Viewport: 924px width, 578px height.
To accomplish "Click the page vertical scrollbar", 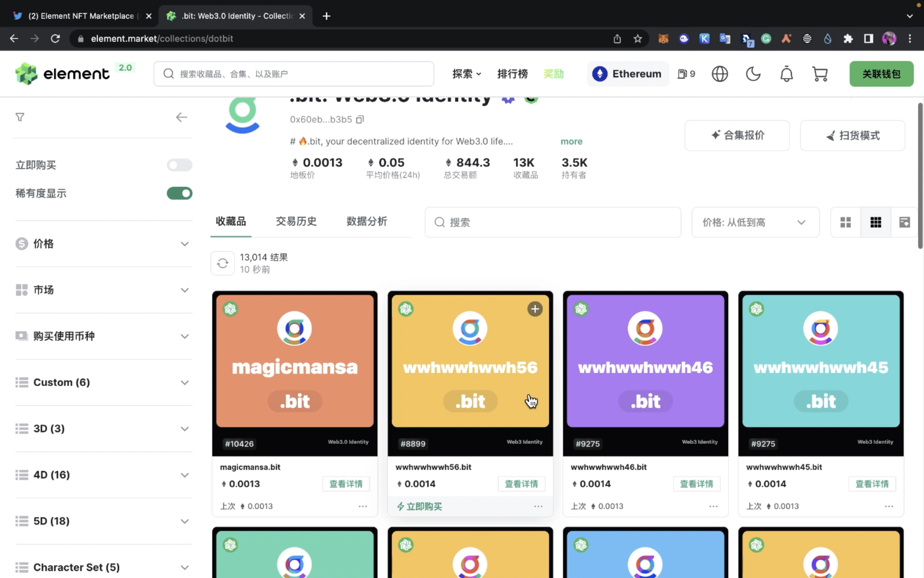I will (920, 176).
